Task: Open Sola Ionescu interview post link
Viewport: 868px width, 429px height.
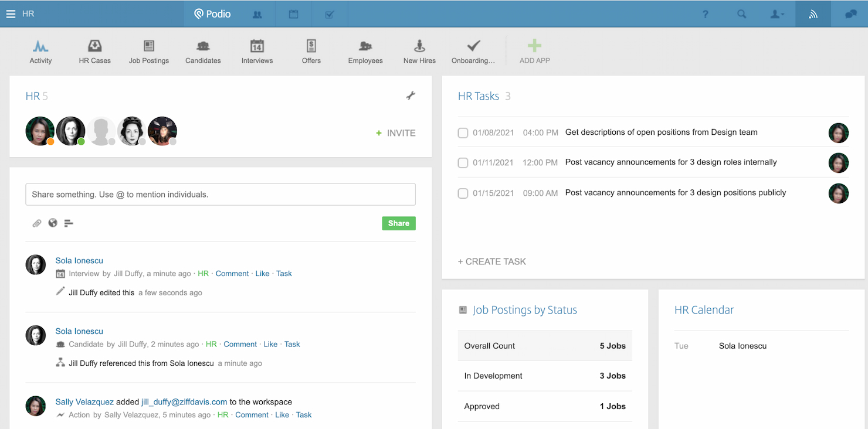Action: tap(79, 261)
